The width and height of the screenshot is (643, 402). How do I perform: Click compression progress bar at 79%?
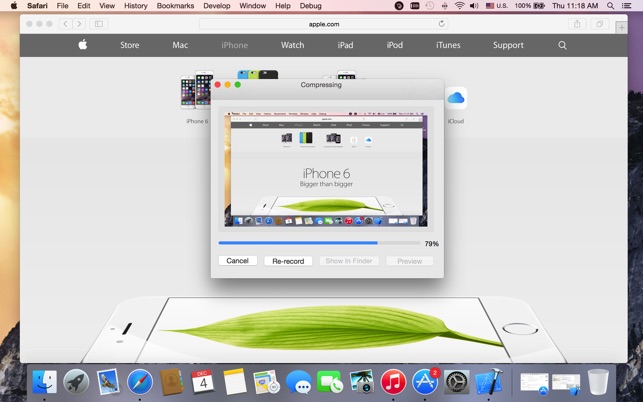[319, 243]
